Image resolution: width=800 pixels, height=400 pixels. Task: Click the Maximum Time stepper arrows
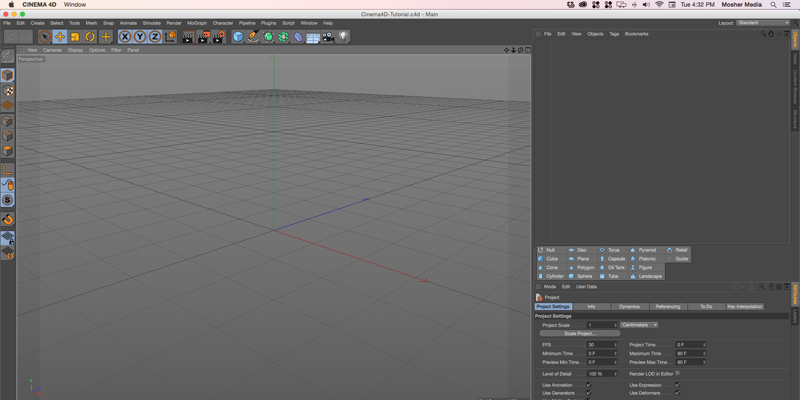704,354
